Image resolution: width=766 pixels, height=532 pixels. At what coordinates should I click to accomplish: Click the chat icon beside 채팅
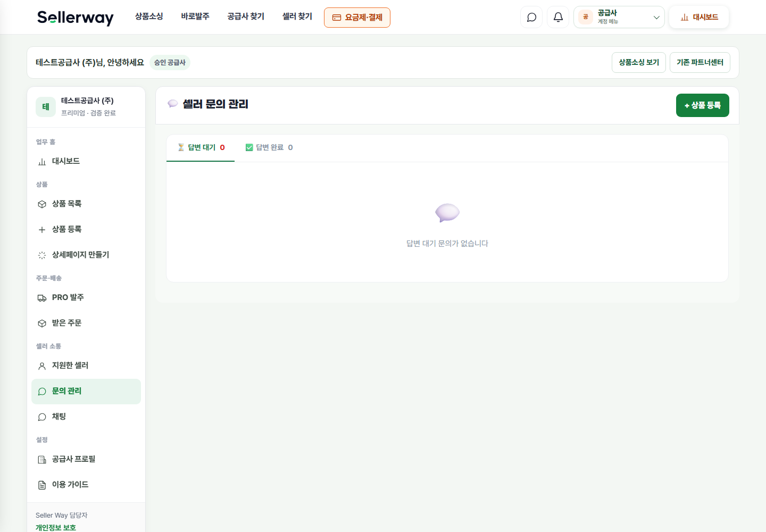42,417
